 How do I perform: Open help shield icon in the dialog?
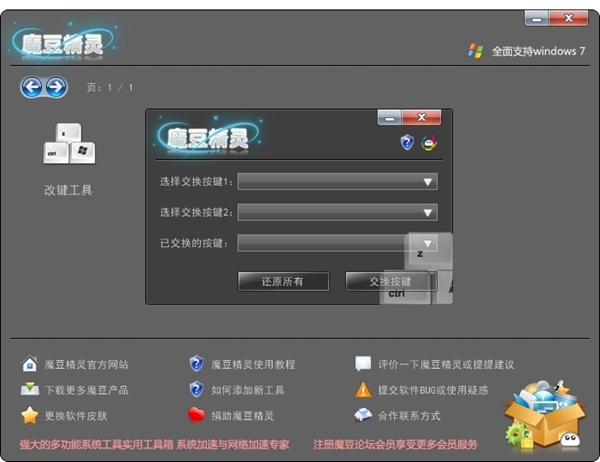click(x=407, y=142)
